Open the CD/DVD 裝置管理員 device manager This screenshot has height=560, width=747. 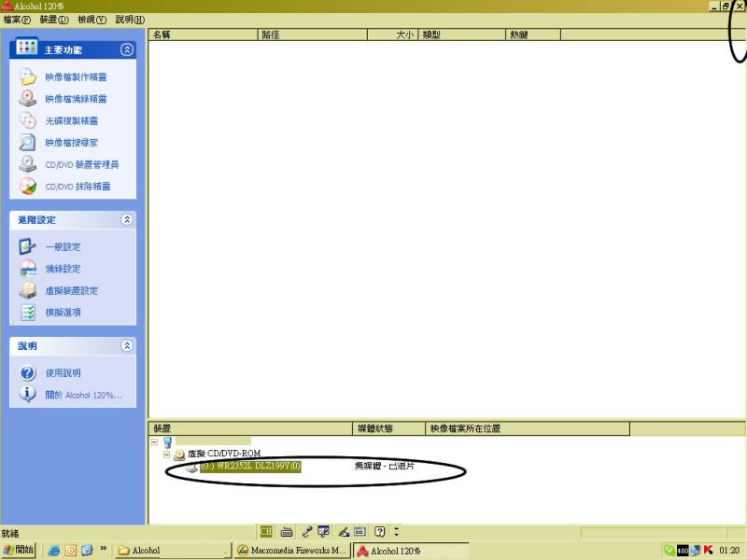pyautogui.click(x=81, y=165)
